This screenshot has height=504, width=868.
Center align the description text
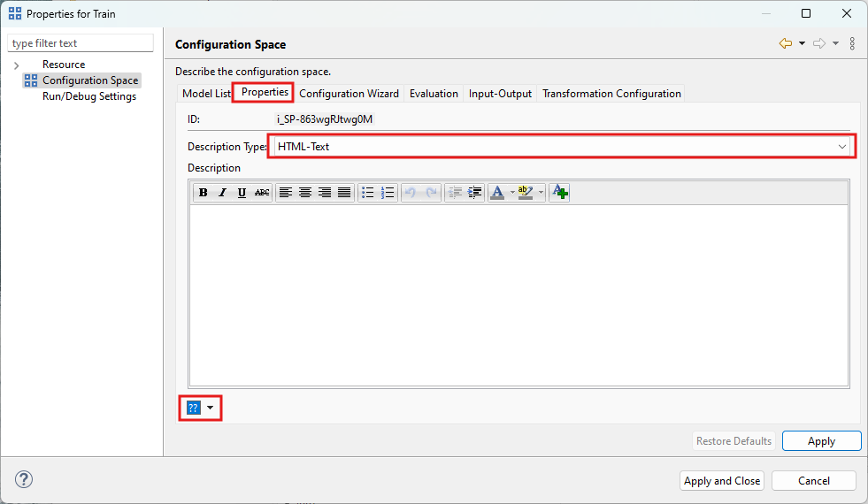[x=305, y=192]
